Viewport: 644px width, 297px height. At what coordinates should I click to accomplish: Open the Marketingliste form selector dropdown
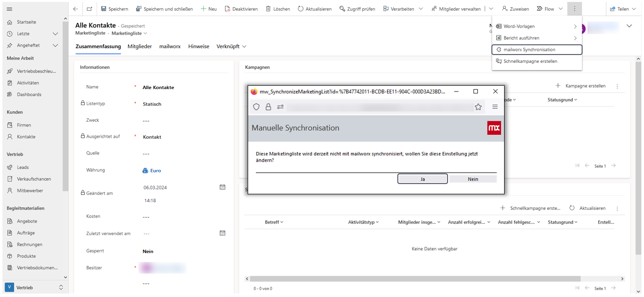[129, 33]
